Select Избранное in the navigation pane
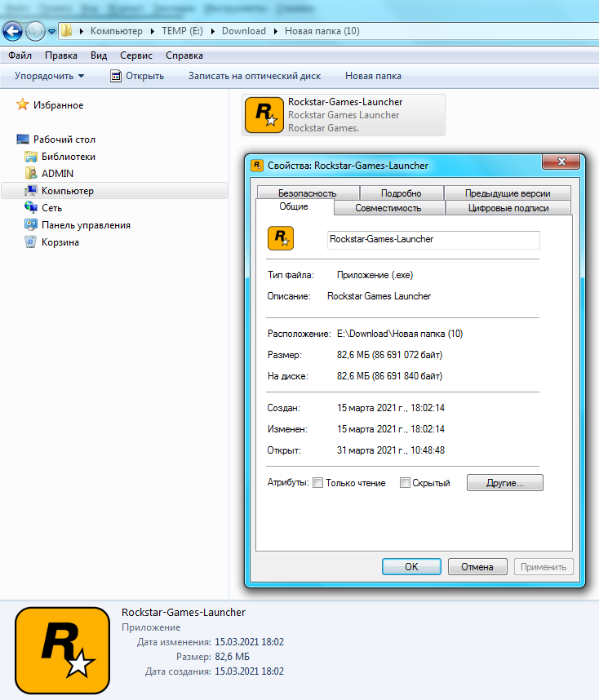This screenshot has height=700, width=599. [x=59, y=105]
